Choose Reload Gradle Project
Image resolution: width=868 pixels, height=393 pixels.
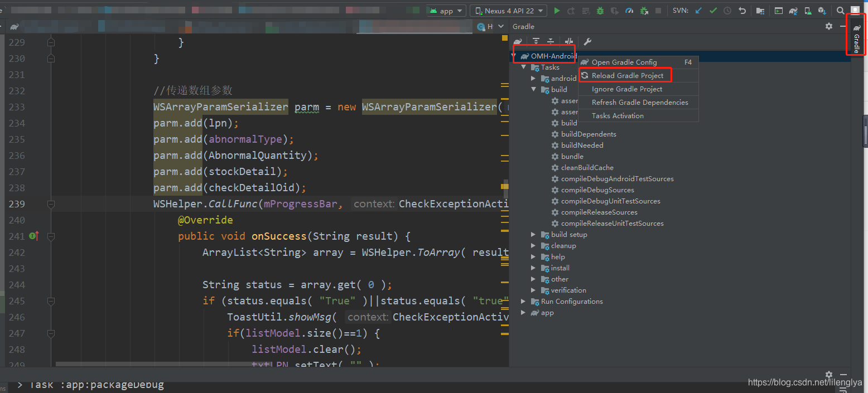pos(638,76)
